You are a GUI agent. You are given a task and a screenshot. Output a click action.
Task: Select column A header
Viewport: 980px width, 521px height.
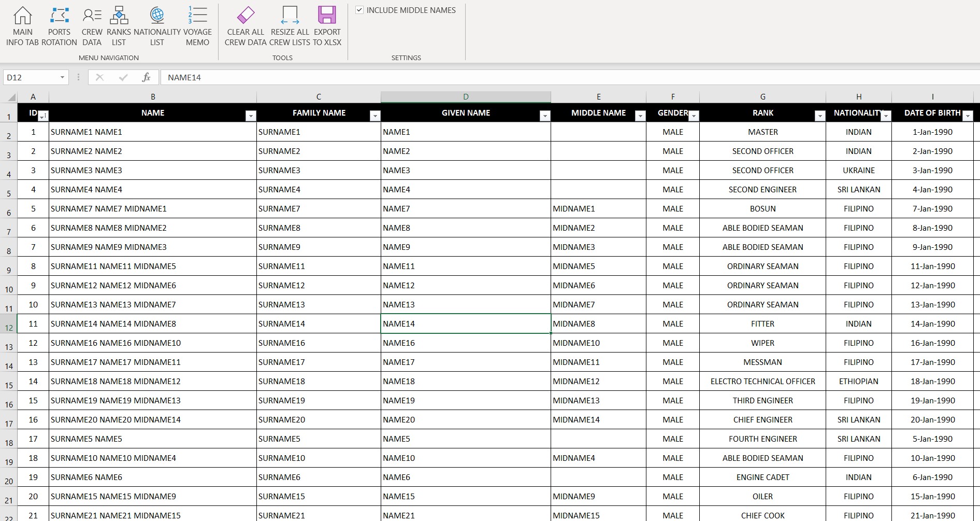point(33,97)
